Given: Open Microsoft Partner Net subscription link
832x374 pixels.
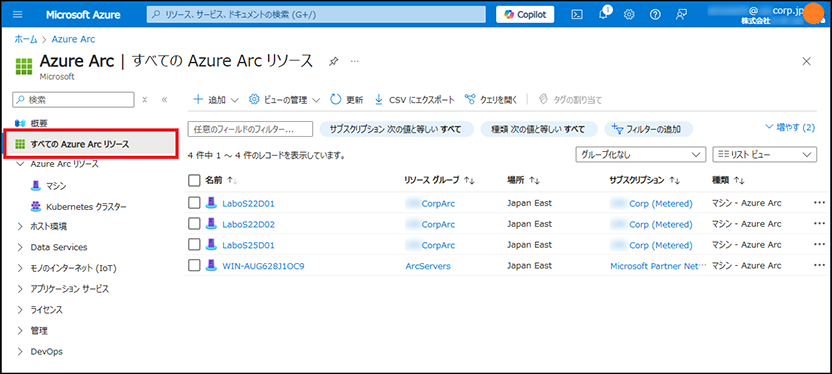Looking at the screenshot, I should pyautogui.click(x=658, y=266).
